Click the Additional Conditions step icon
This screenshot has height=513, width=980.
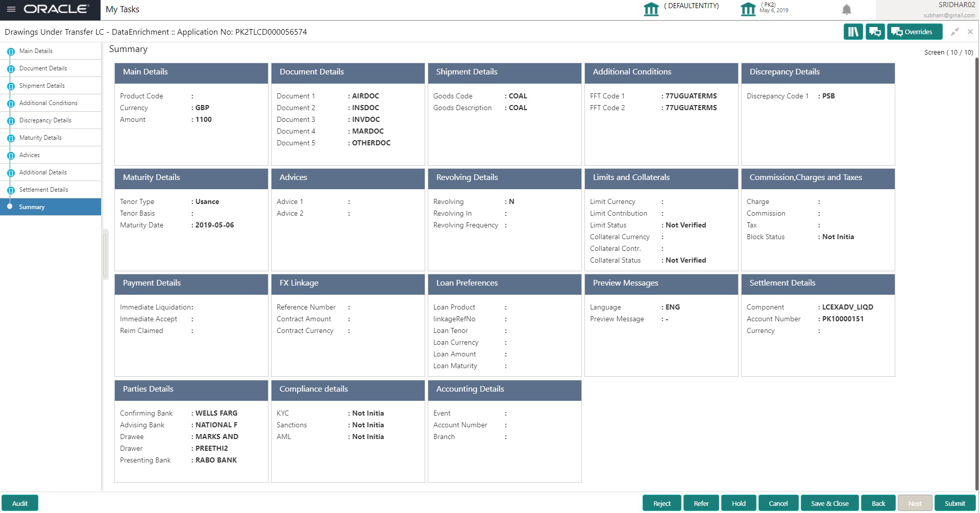11,104
